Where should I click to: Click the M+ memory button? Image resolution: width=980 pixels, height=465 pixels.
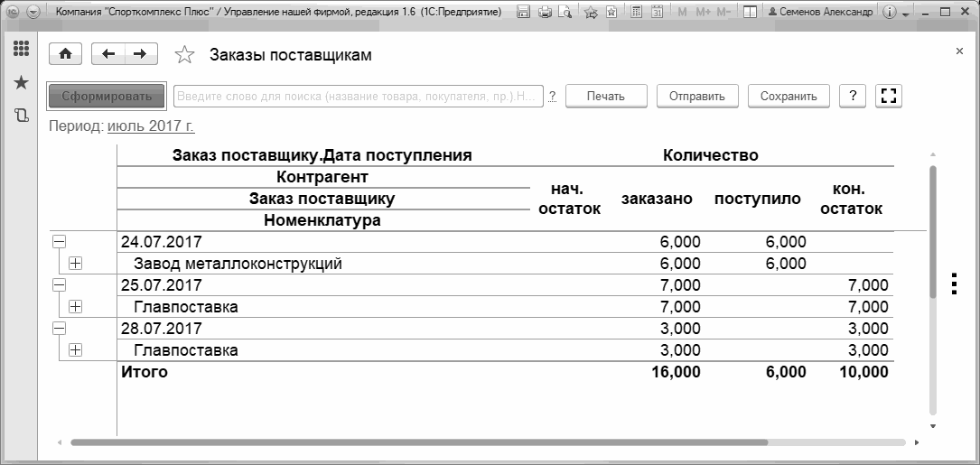(x=703, y=12)
